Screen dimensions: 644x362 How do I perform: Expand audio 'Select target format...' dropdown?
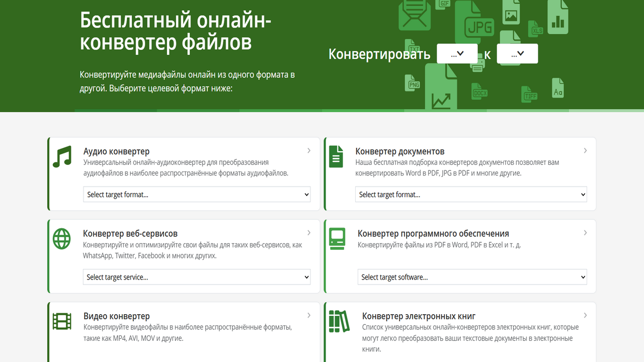pyautogui.click(x=197, y=195)
